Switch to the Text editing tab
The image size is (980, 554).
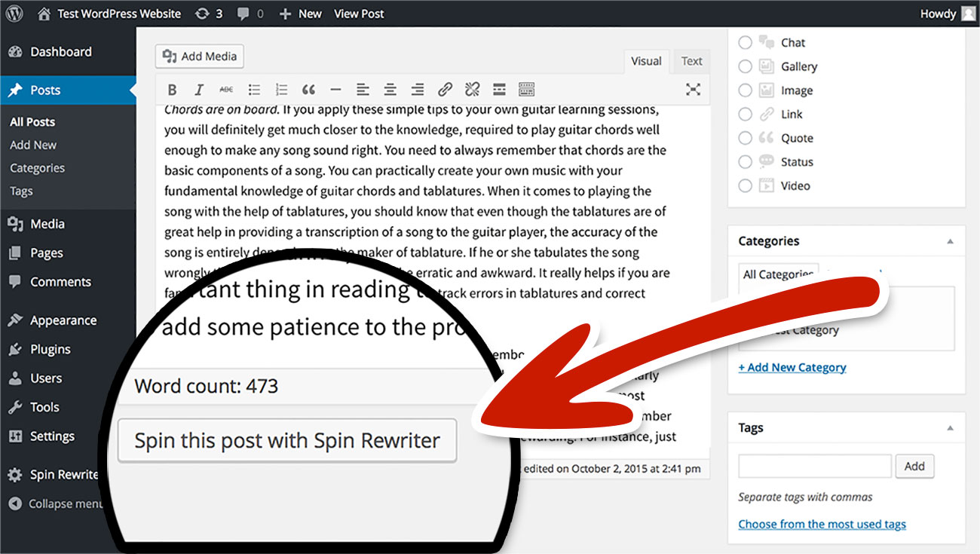[x=691, y=61]
